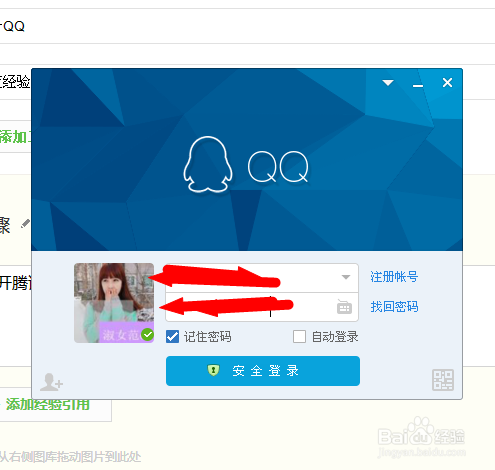Viewport: 495px width, 470px height.
Task: Open the 找回密码 link
Action: tap(394, 306)
